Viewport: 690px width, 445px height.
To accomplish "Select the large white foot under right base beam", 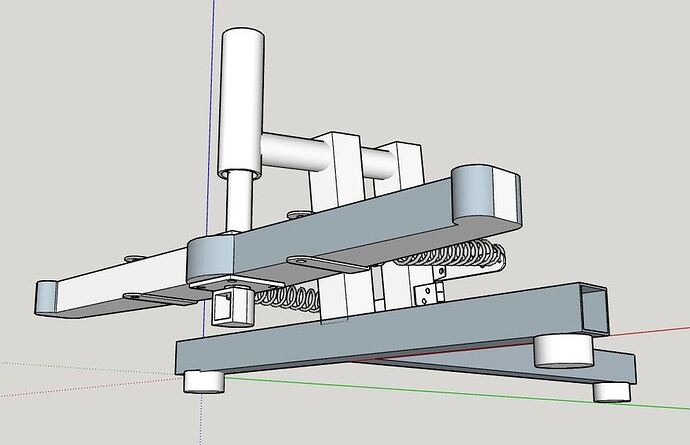I will click(563, 350).
